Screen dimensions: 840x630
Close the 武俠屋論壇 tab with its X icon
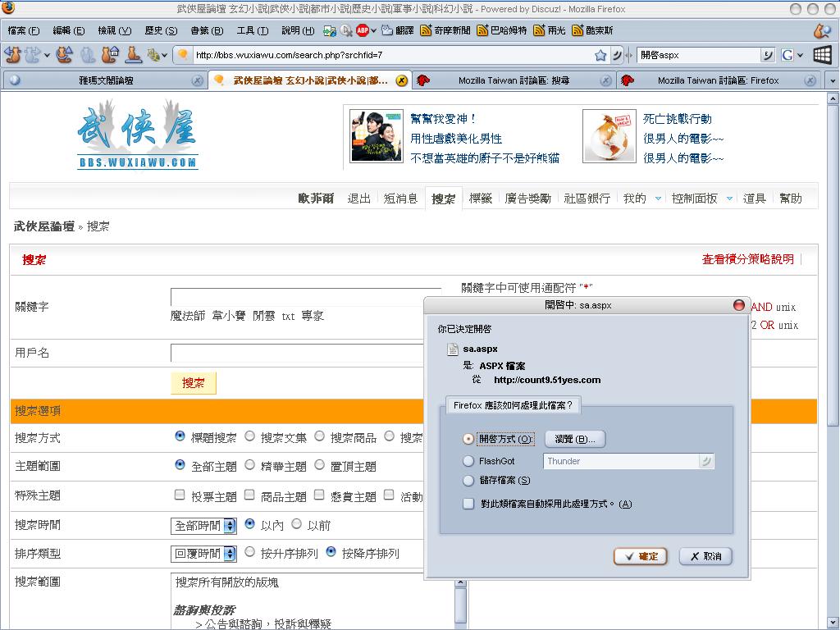pos(401,80)
